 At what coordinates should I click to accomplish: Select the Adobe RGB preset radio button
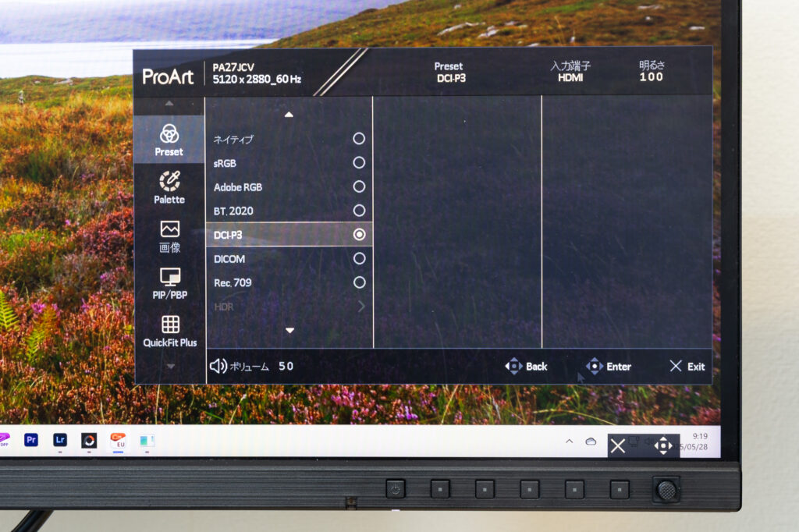(x=359, y=186)
